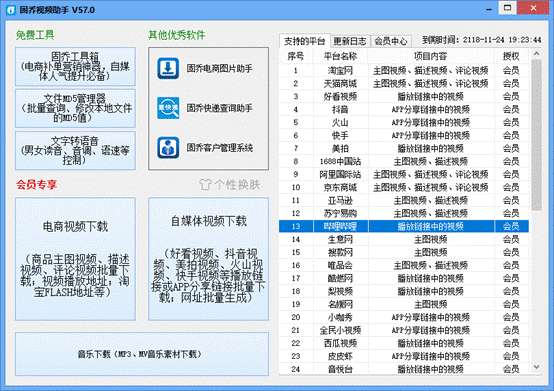The height and width of the screenshot is (391, 554).
Task: Select the 支持的平台 tab
Action: click(305, 41)
